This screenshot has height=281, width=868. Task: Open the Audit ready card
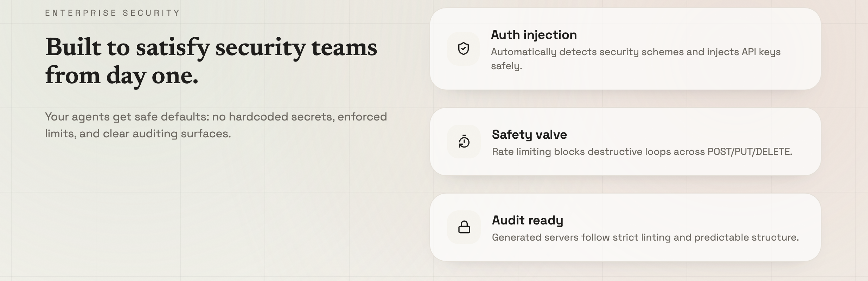click(x=625, y=227)
